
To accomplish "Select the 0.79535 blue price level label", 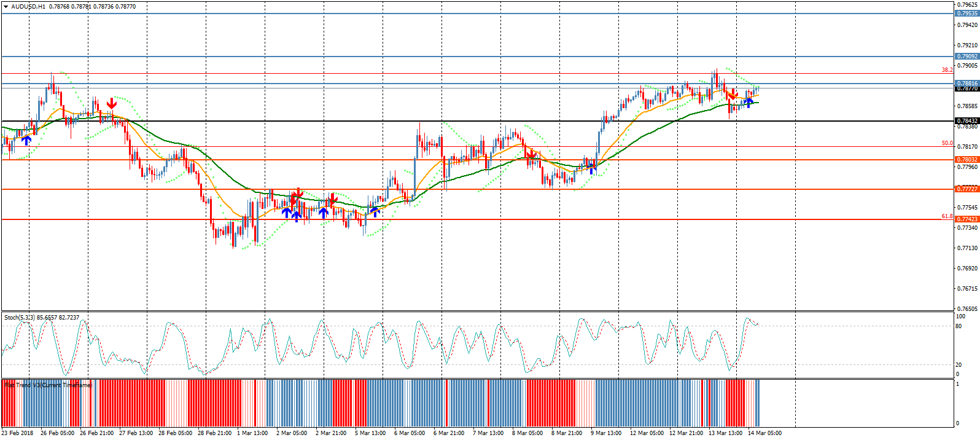I will (x=966, y=14).
